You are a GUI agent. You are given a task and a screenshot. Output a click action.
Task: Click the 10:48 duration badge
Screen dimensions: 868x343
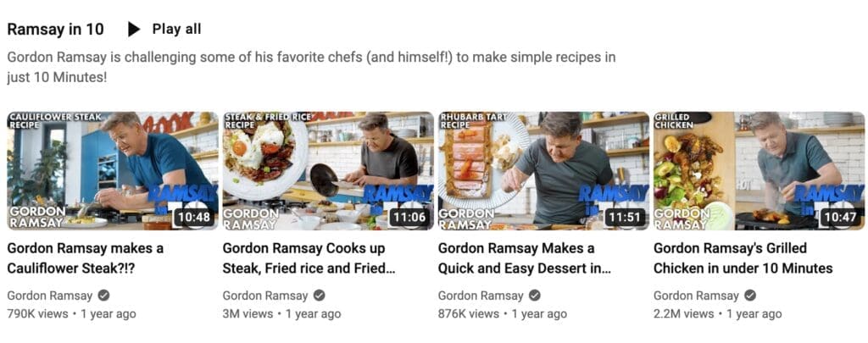194,218
